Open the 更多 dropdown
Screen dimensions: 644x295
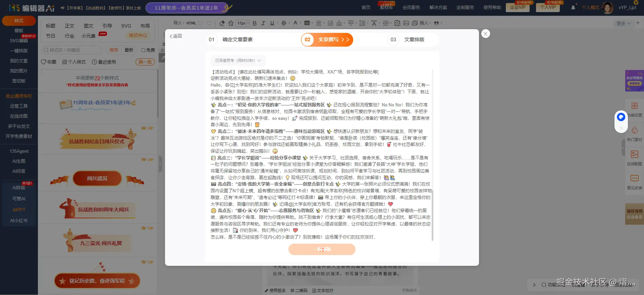point(624,23)
